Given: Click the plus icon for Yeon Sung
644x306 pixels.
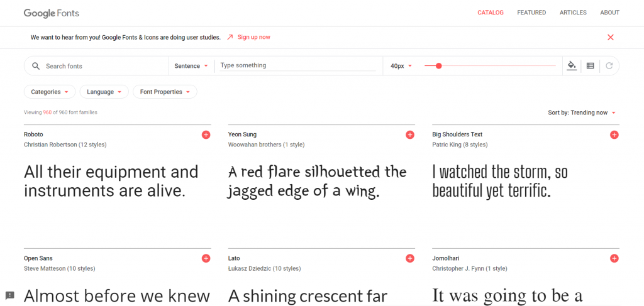Looking at the screenshot, I should tap(410, 135).
